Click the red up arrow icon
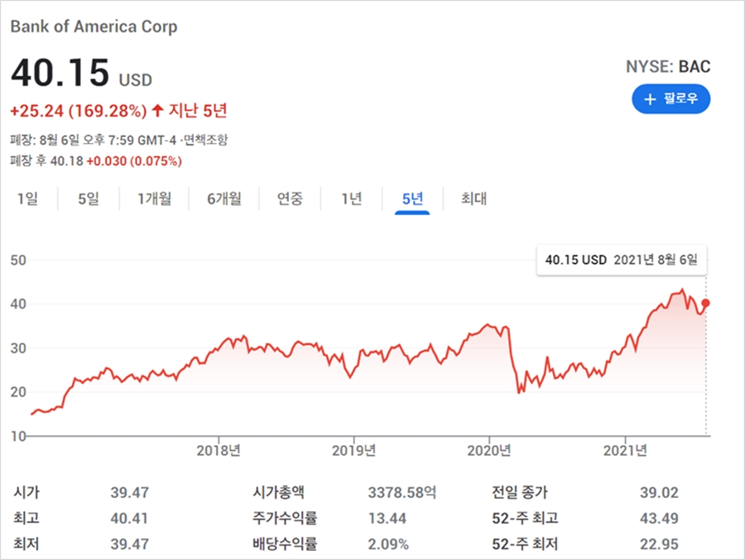This screenshot has height=560, width=745. tap(158, 111)
